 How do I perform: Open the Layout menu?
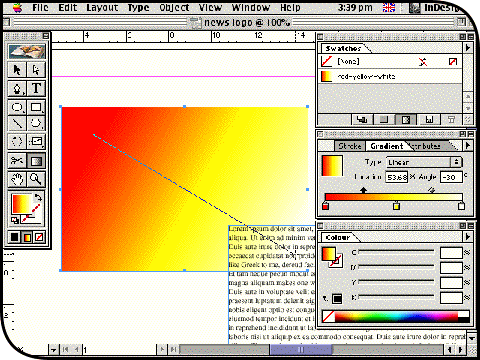[x=102, y=7]
